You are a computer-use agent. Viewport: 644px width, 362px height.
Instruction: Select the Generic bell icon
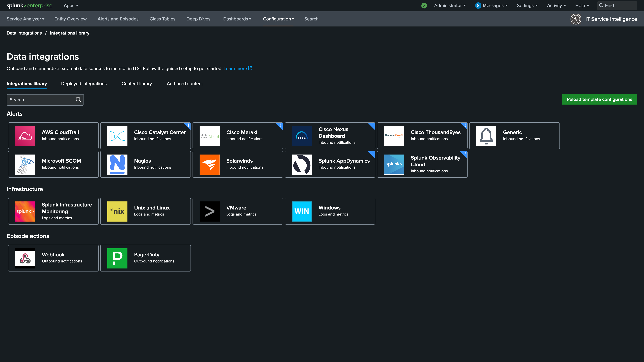tap(486, 136)
